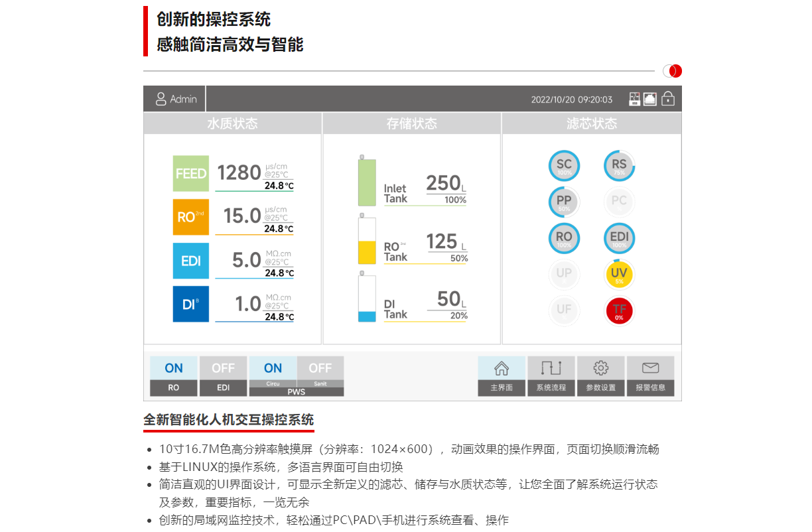812x532 pixels.
Task: Click the screen lock padlock icon
Action: (668, 98)
